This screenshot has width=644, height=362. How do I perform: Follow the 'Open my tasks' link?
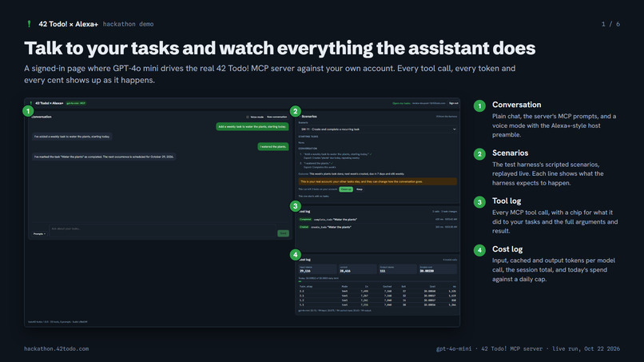click(x=401, y=104)
